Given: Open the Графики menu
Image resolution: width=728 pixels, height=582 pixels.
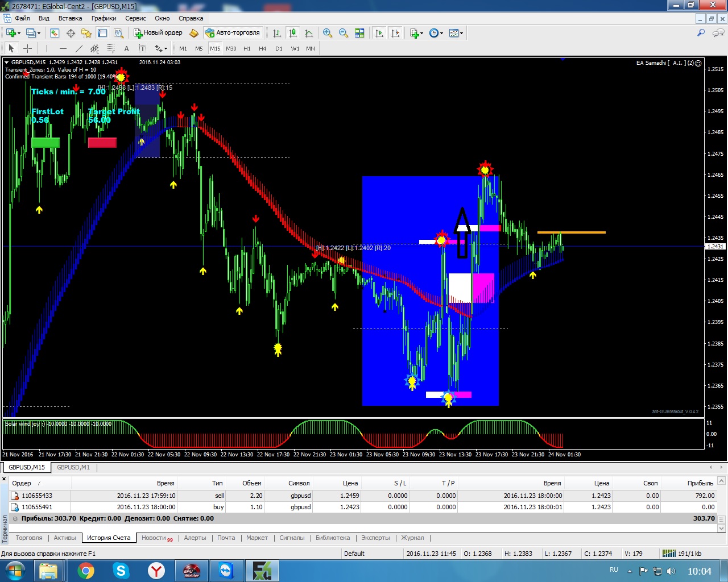Looking at the screenshot, I should [x=104, y=18].
